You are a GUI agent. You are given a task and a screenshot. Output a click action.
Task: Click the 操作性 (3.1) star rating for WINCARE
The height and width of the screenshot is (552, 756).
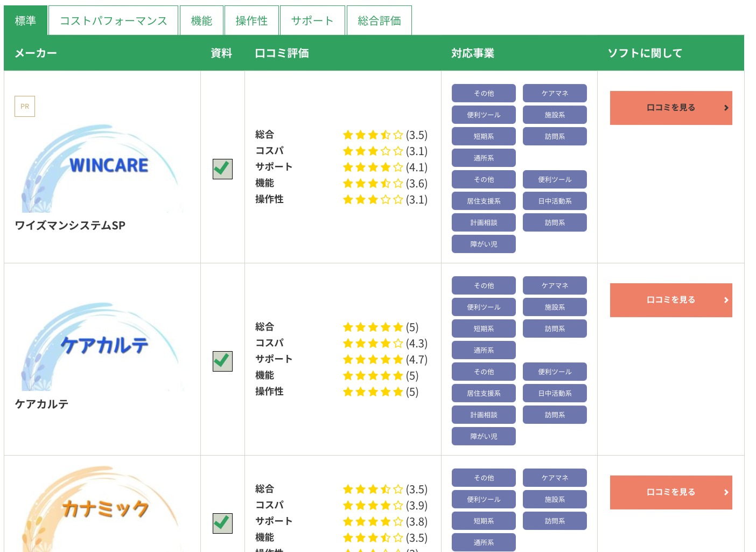pyautogui.click(x=385, y=199)
